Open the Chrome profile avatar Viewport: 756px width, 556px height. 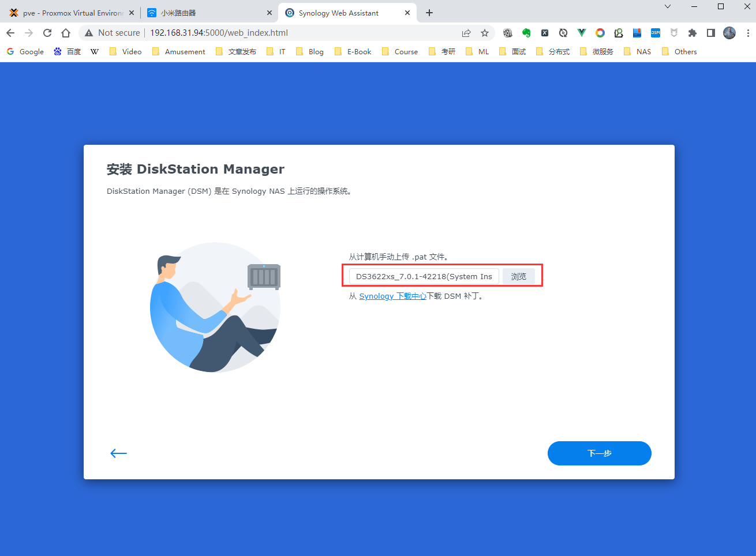(729, 33)
